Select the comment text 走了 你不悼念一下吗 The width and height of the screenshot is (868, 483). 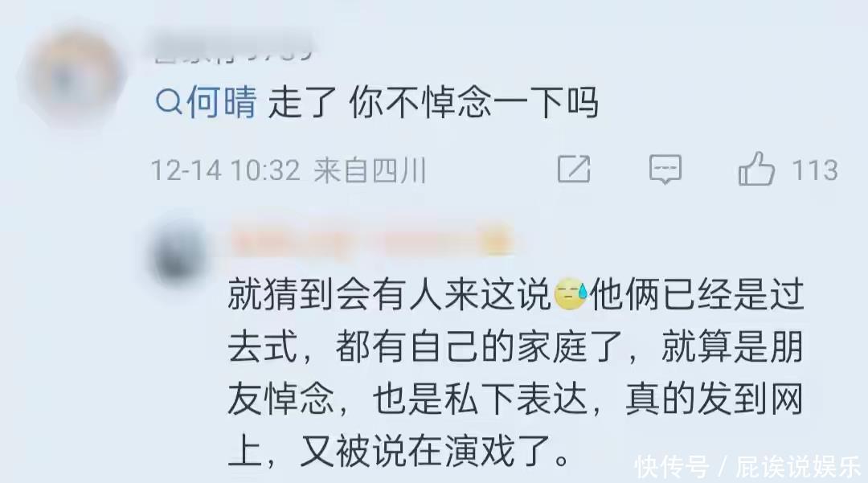433,102
